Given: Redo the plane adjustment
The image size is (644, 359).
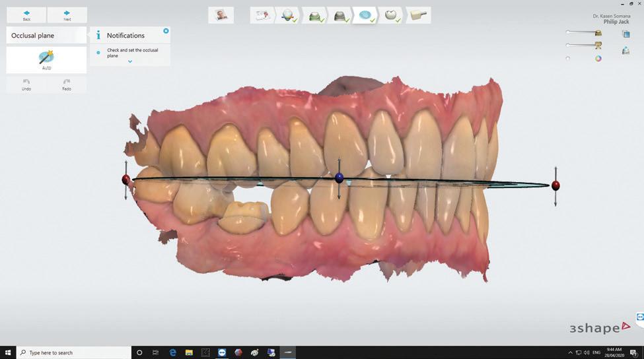Looking at the screenshot, I should click(x=67, y=84).
